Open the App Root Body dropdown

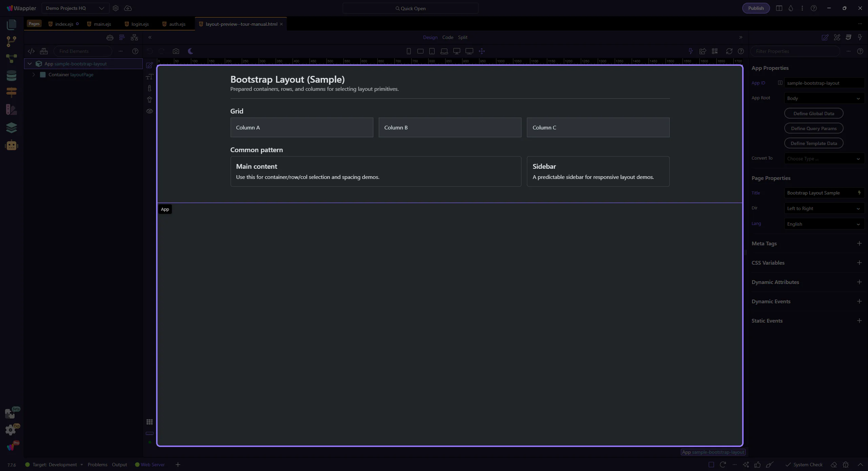[x=824, y=98]
